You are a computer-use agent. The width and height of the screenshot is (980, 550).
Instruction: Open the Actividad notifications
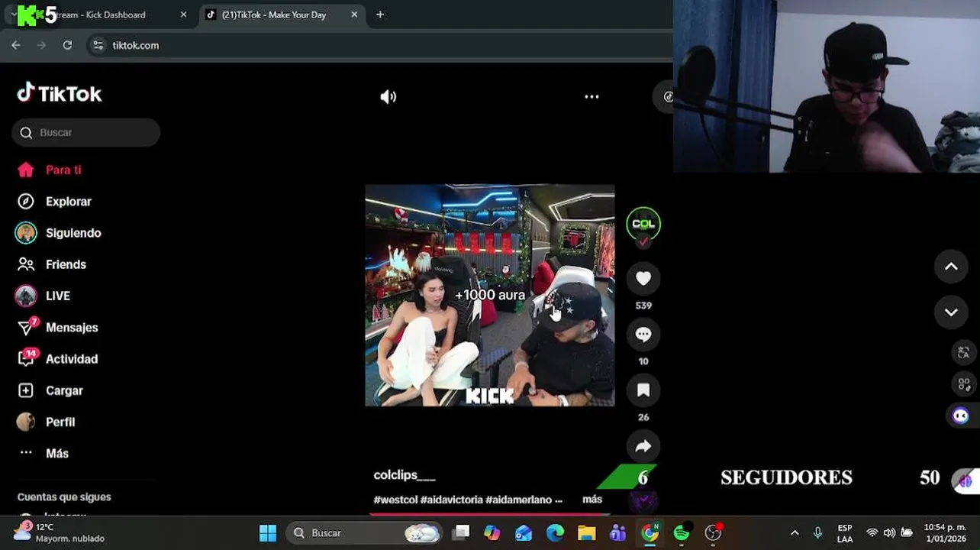click(x=72, y=359)
